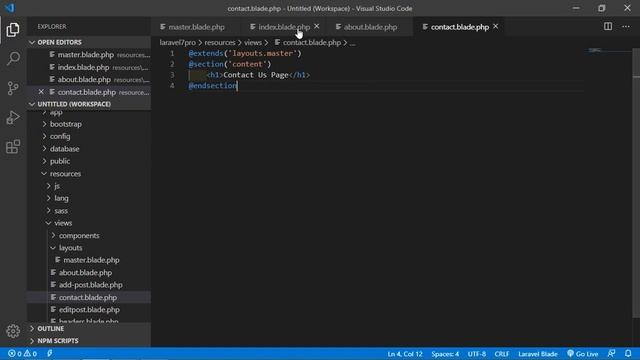The image size is (640, 360).
Task: Open the editor More Actions menu
Action: 626,27
